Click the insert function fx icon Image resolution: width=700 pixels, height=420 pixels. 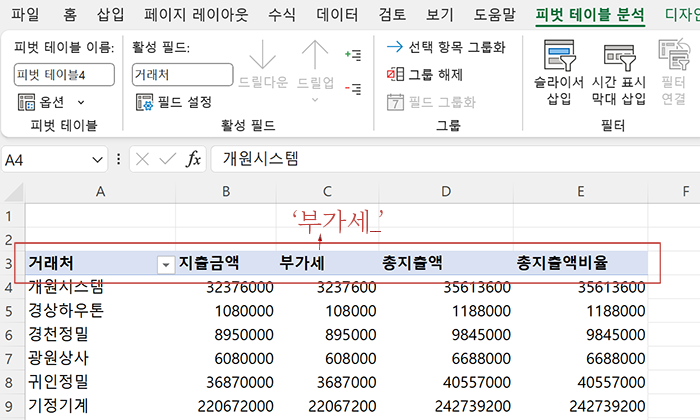193,159
